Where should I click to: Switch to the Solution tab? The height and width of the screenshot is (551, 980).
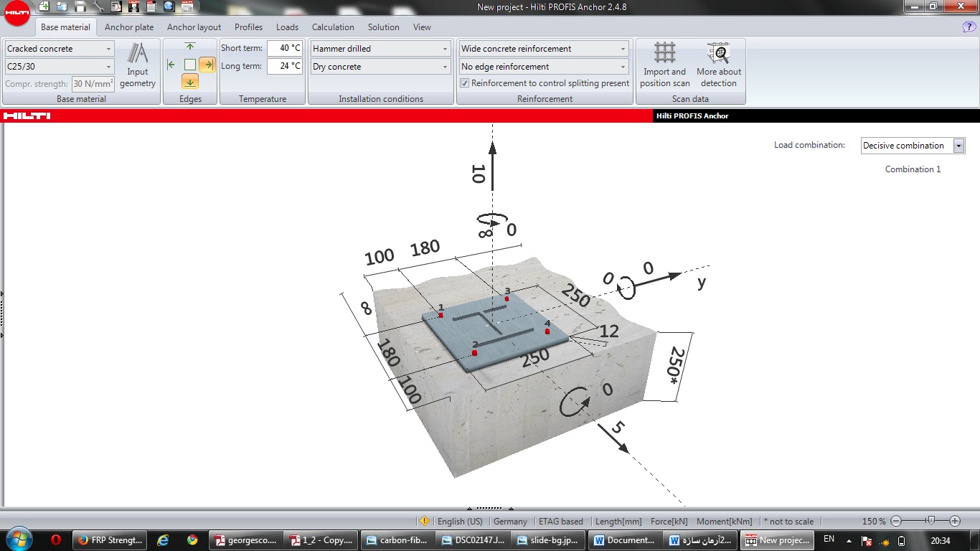(384, 27)
